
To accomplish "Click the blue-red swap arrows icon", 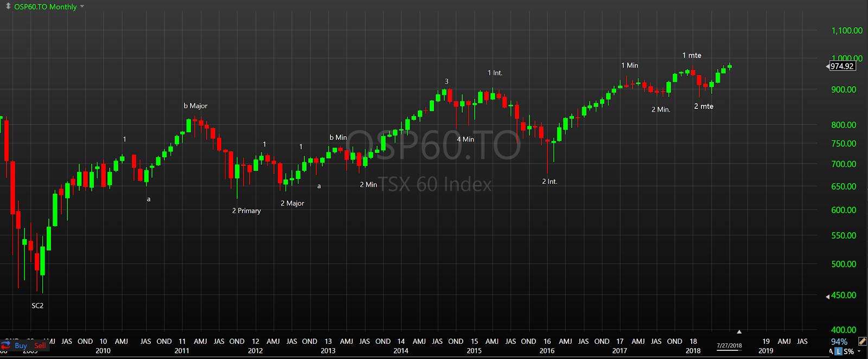I will [x=6, y=345].
